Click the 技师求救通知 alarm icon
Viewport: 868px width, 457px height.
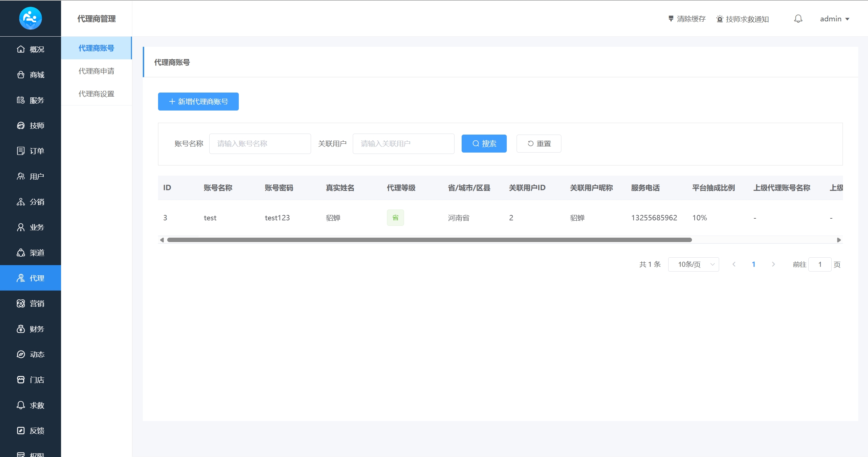719,19
